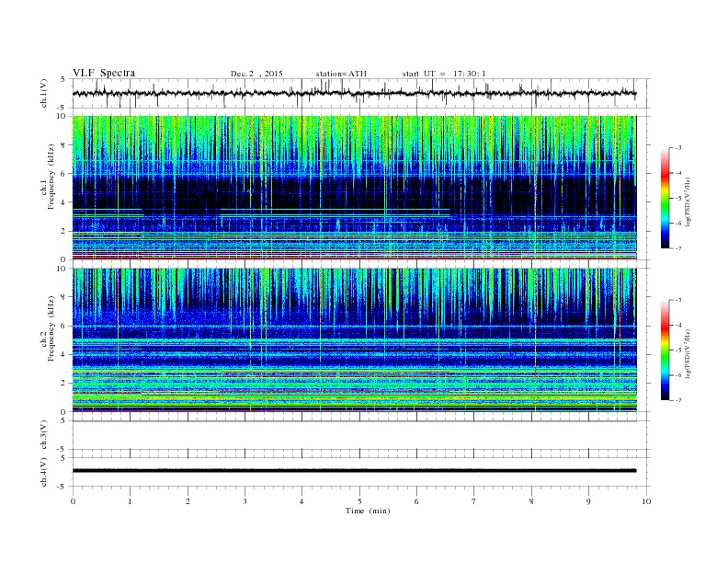Screen dimensions: 728x563
Task: Click the "6" kHz tick on ch.2 frequency axis
Action: pos(64,326)
